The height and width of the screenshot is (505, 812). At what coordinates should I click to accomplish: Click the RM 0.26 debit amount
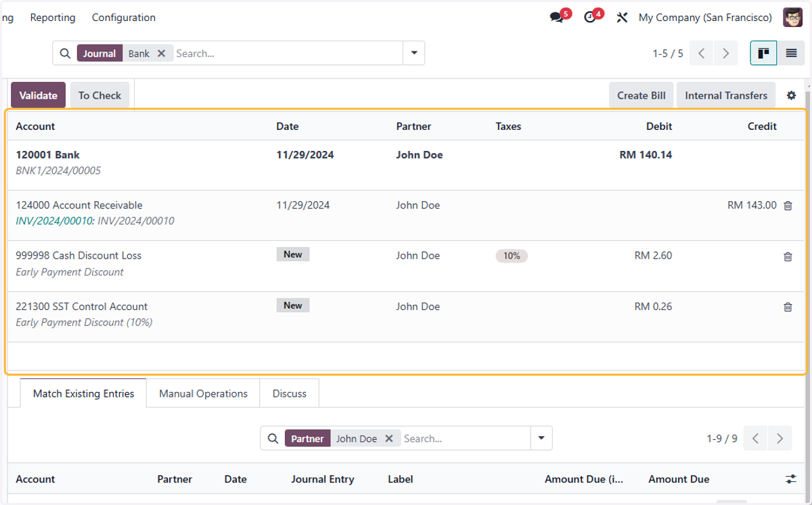(653, 307)
